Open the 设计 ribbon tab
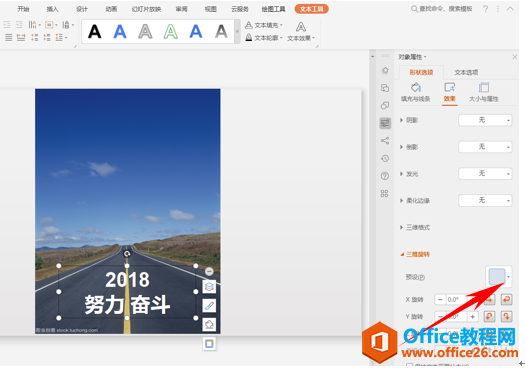The width and height of the screenshot is (525, 370). tap(82, 9)
